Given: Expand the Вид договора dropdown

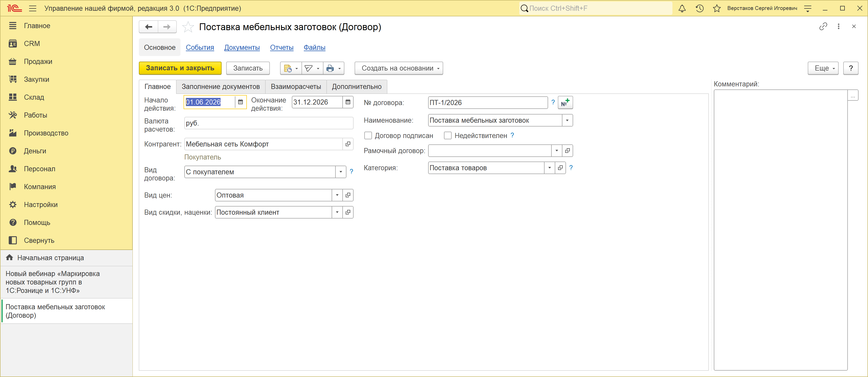Looking at the screenshot, I should pos(341,172).
